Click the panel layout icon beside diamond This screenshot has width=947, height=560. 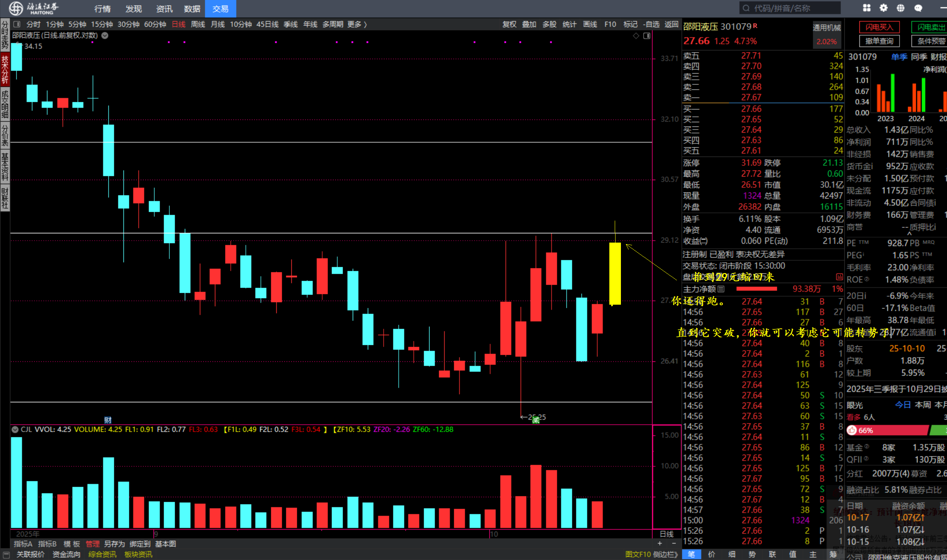647,36
